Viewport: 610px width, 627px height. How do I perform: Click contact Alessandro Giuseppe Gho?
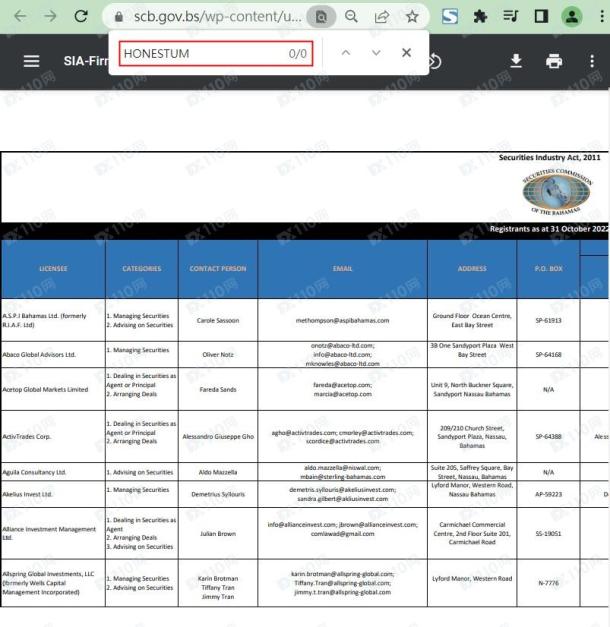[218, 437]
